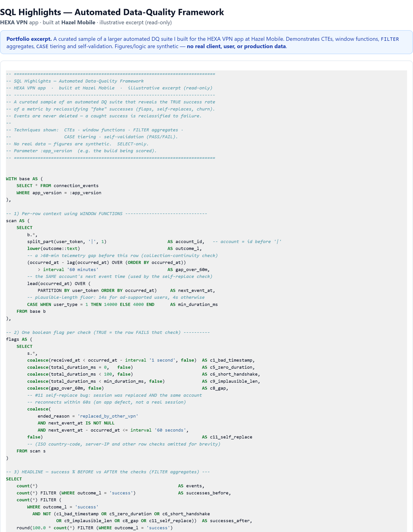The image size is (413, 532).
Task: Click the bold 'no real client, user, or production data' text
Action: [236, 46]
